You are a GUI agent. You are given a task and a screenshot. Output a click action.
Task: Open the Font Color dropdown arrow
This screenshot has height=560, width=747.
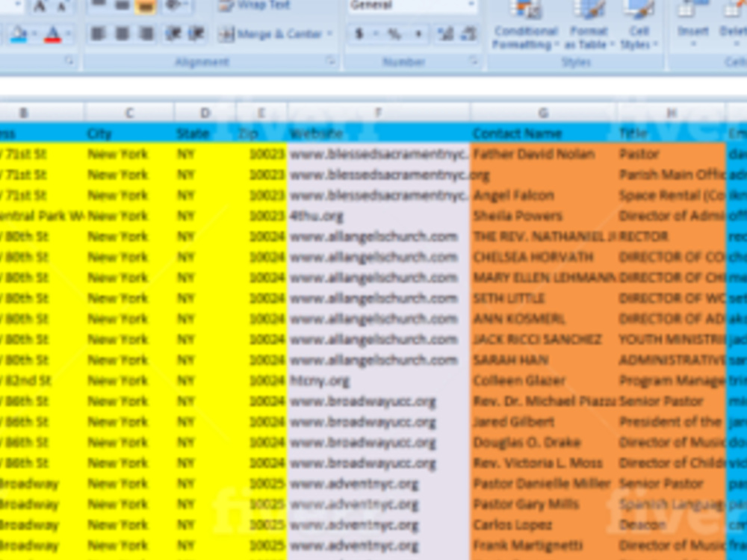click(x=68, y=34)
